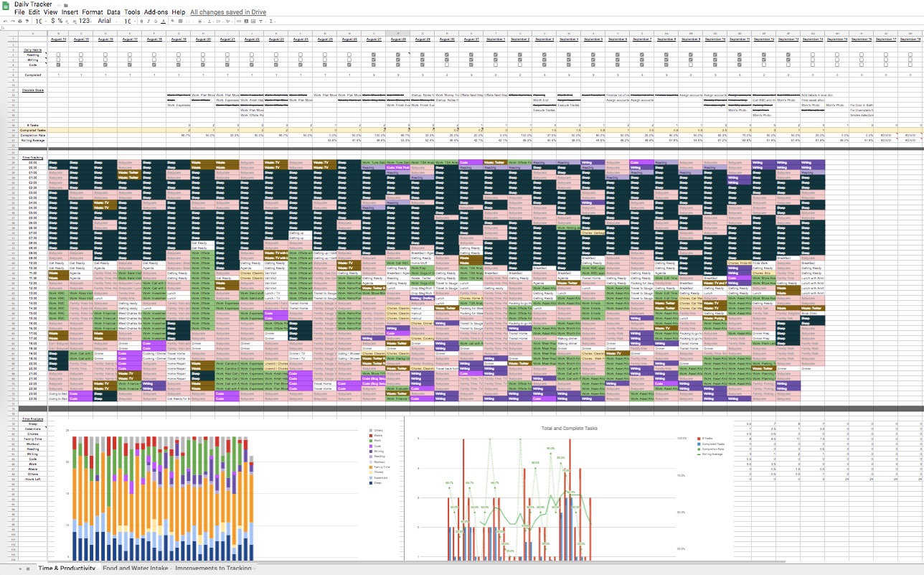Viewport: 924px width, 575px height.
Task: Toggle Code checkbox for August 30
Action: click(x=446, y=64)
